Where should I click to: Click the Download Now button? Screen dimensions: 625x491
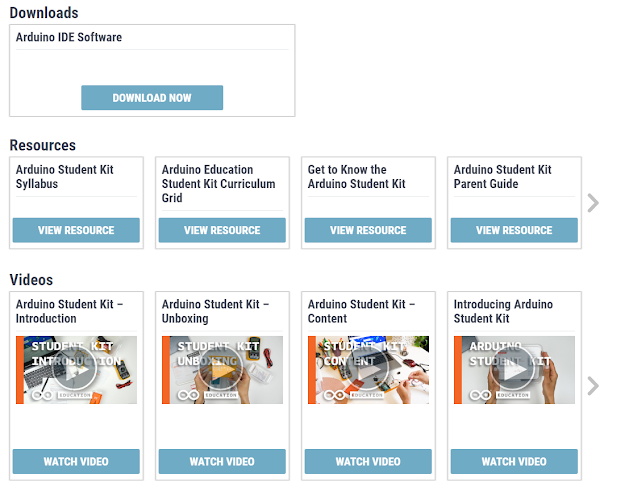pyautogui.click(x=152, y=97)
